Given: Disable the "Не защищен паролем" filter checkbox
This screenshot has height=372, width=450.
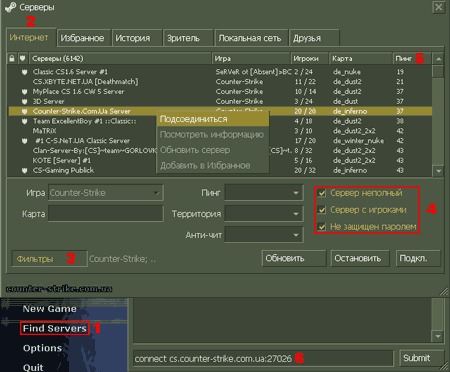Looking at the screenshot, I should coord(322,227).
